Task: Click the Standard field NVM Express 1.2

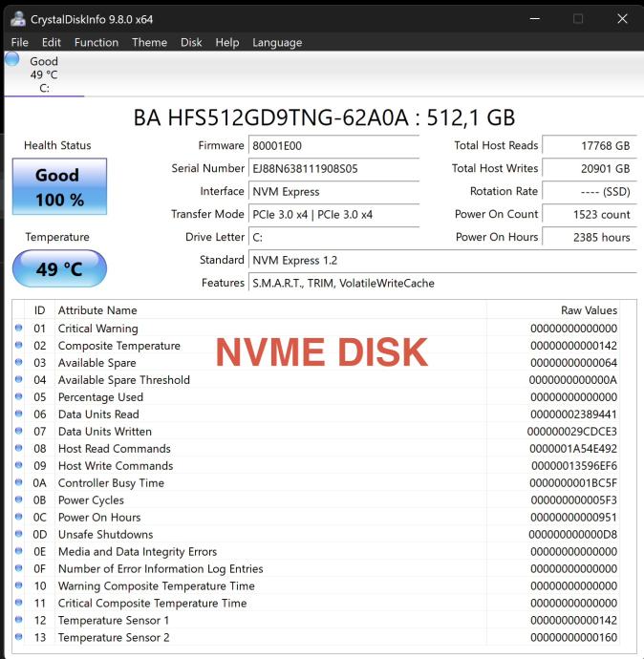Action: (442, 260)
